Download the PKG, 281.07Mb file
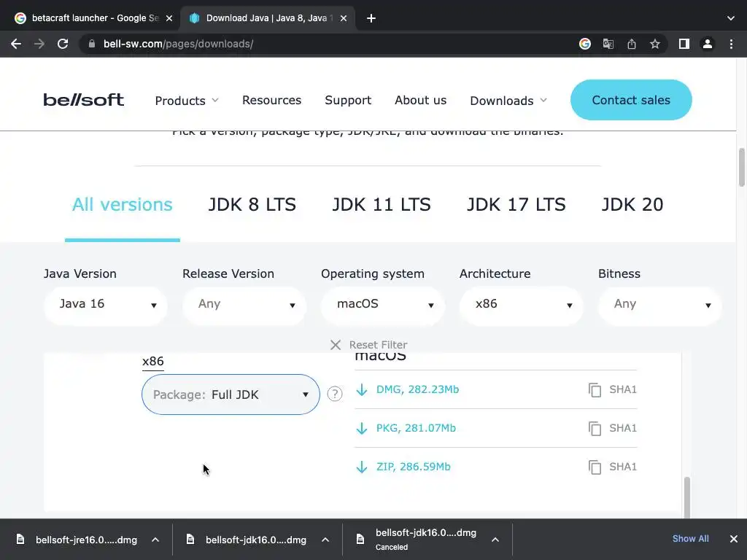747x560 pixels. [416, 428]
